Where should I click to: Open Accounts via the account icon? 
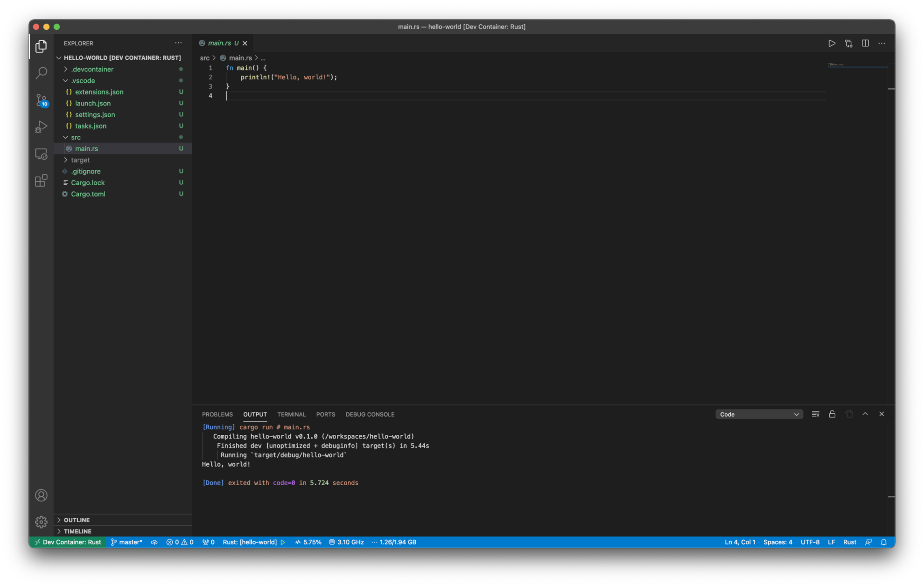click(42, 495)
